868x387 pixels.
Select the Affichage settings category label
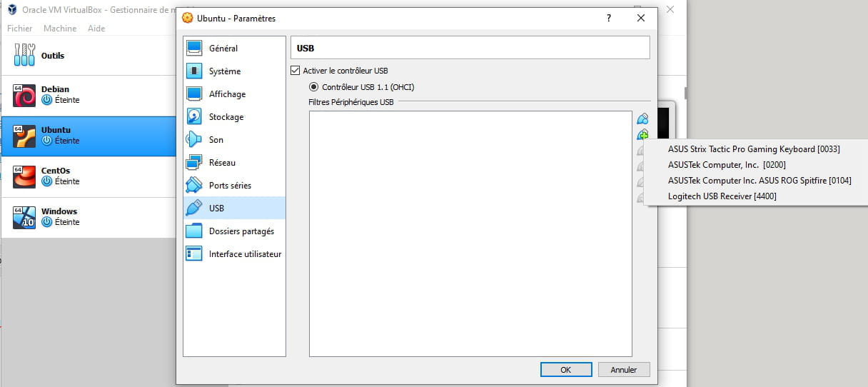tap(227, 94)
